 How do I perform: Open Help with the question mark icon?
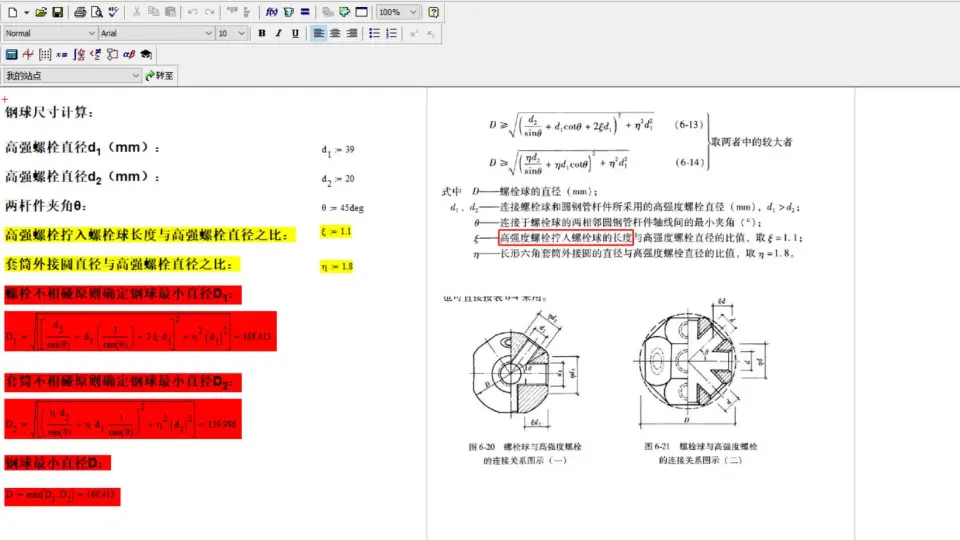433,12
